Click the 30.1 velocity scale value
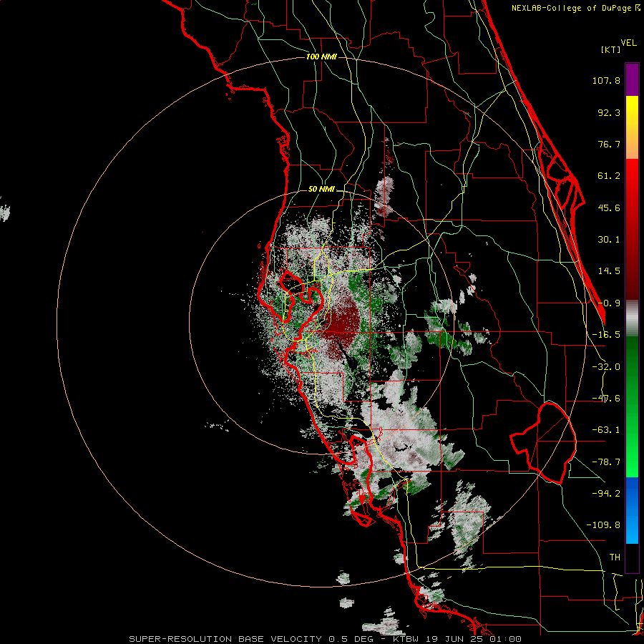 pyautogui.click(x=609, y=240)
